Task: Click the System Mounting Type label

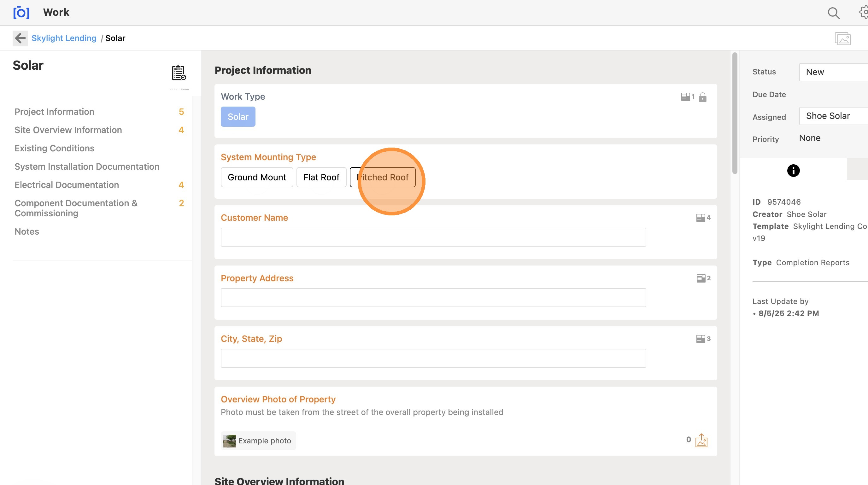Action: (268, 157)
